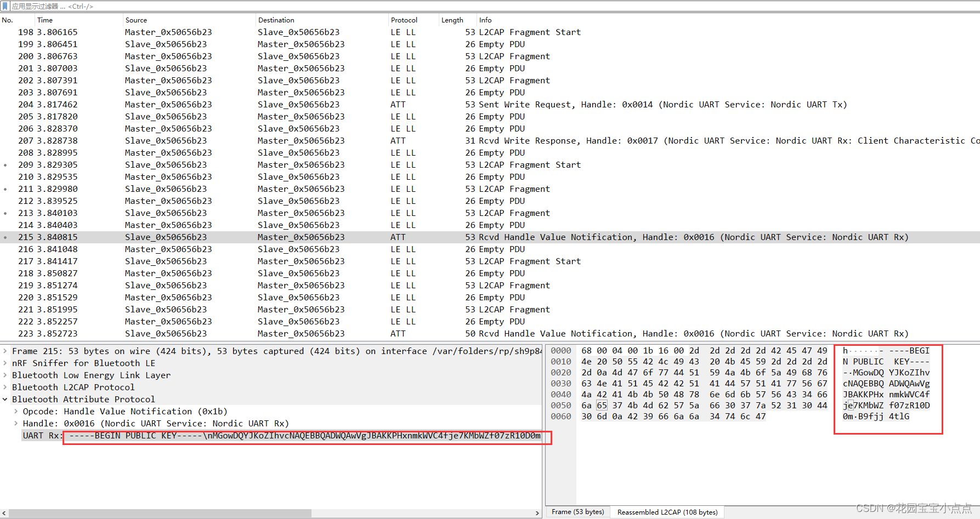The height and width of the screenshot is (519, 980).
Task: Click right arrow of details horizontal scrollbar
Action: click(537, 514)
